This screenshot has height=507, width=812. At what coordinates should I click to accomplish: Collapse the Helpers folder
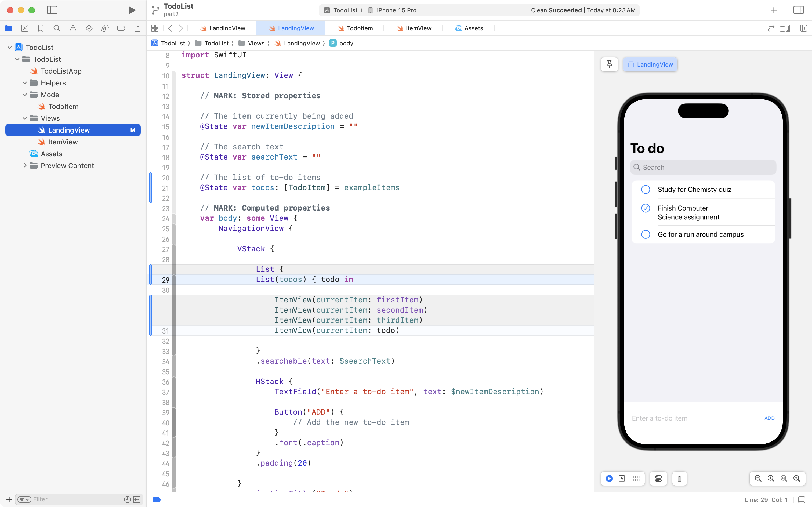click(x=24, y=83)
